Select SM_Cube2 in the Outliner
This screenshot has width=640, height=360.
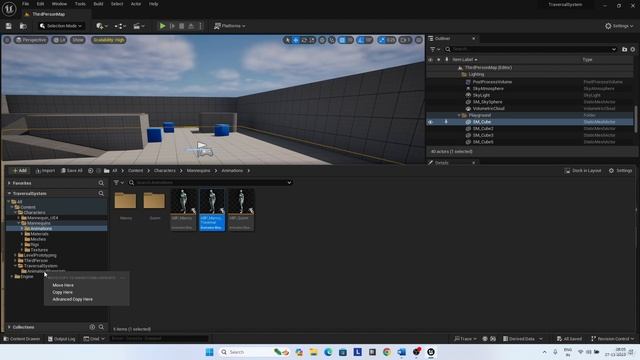(x=483, y=129)
